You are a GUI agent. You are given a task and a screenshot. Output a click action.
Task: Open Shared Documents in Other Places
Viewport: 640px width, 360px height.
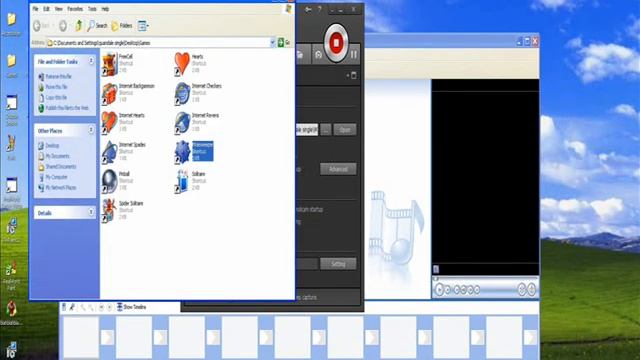click(57, 167)
